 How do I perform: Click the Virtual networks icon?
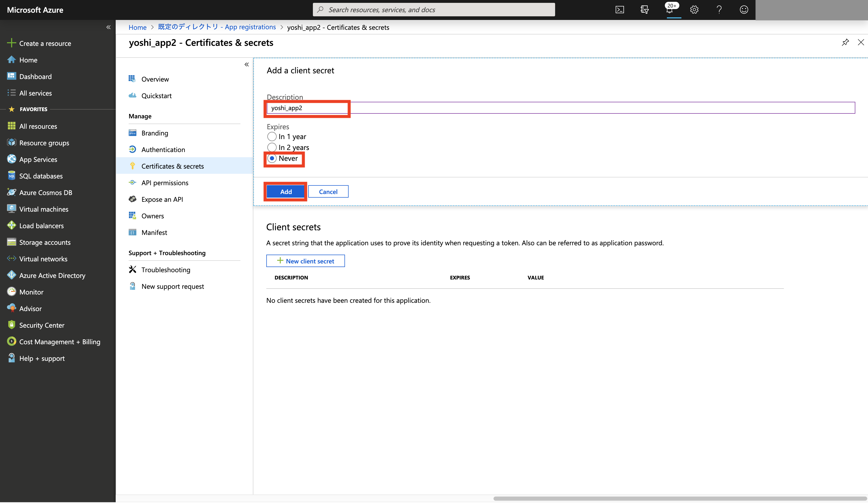point(11,258)
